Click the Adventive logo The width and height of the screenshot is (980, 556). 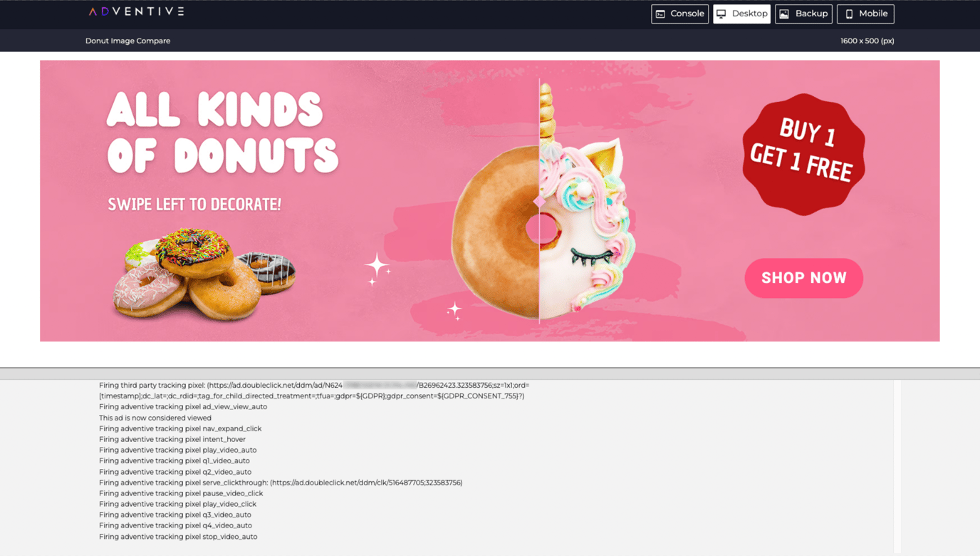[136, 11]
